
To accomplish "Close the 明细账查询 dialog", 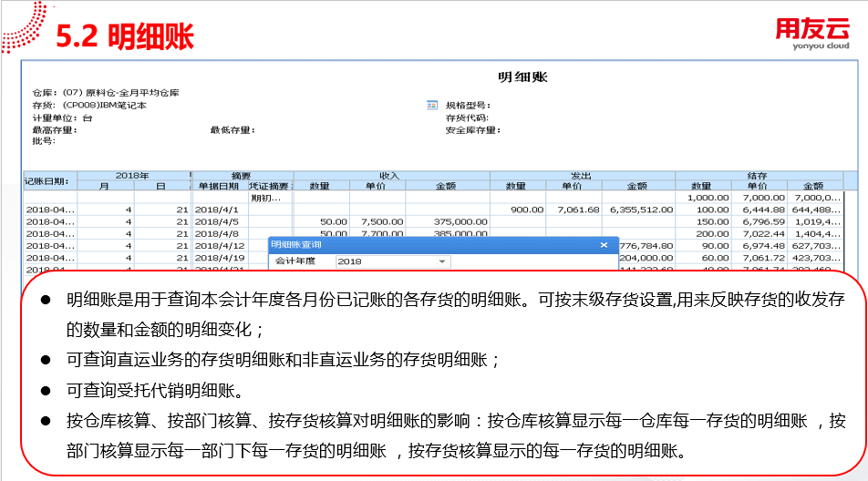I will coord(603,245).
